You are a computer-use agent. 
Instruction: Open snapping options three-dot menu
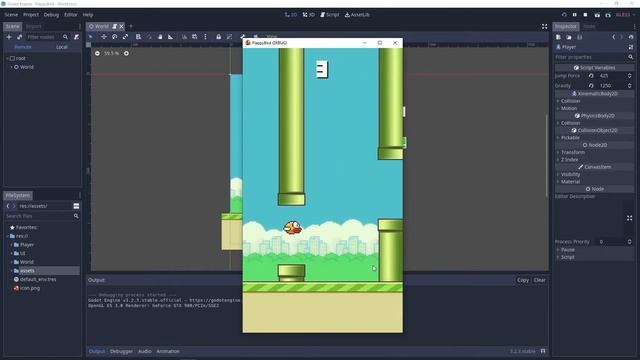pyautogui.click(x=205, y=37)
